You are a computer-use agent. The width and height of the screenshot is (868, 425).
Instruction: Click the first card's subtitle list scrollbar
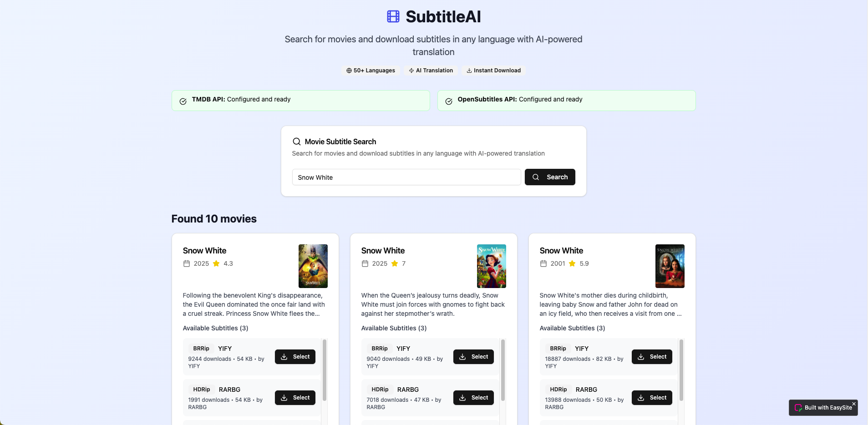(325, 370)
